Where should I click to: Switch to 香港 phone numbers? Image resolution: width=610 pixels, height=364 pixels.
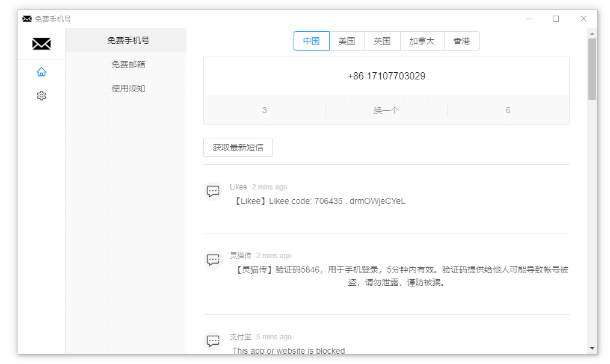(461, 41)
